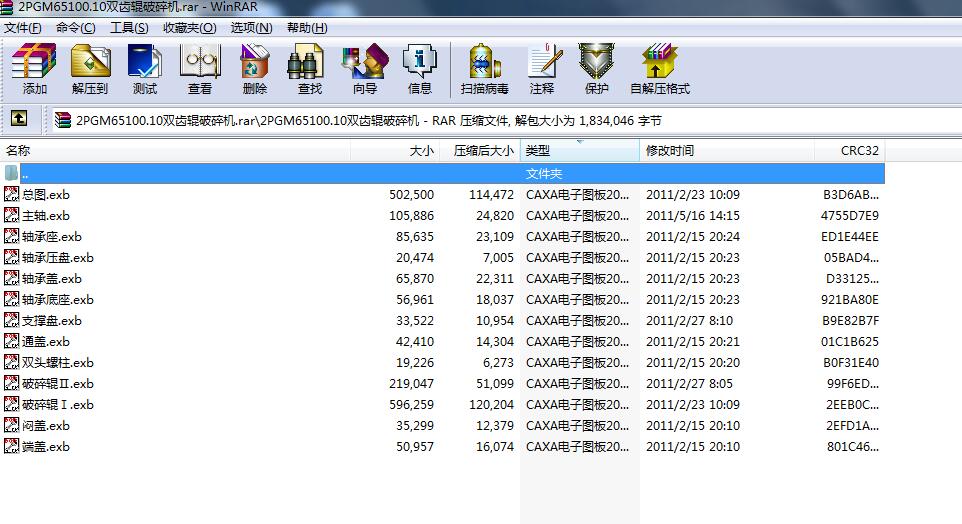Image resolution: width=962 pixels, height=524 pixels.
Task: Select file name 破碎辊Ⅱ.exb
Action: pos(58,383)
